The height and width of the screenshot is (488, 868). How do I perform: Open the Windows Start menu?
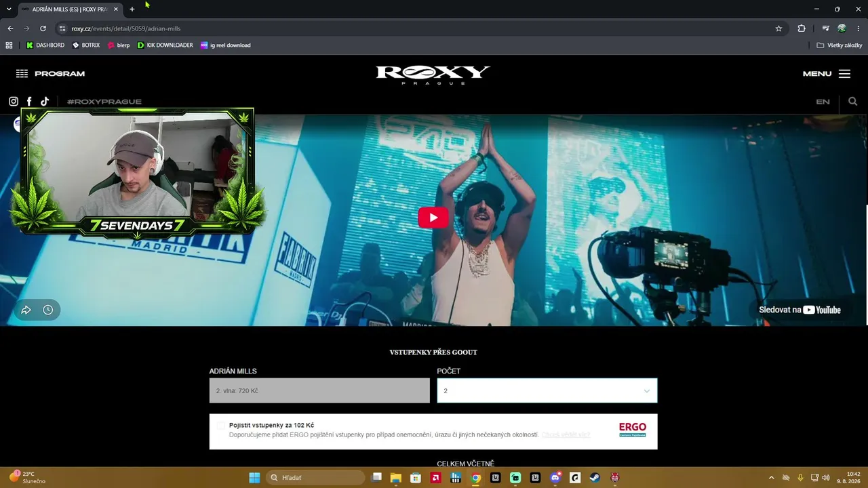point(254,478)
